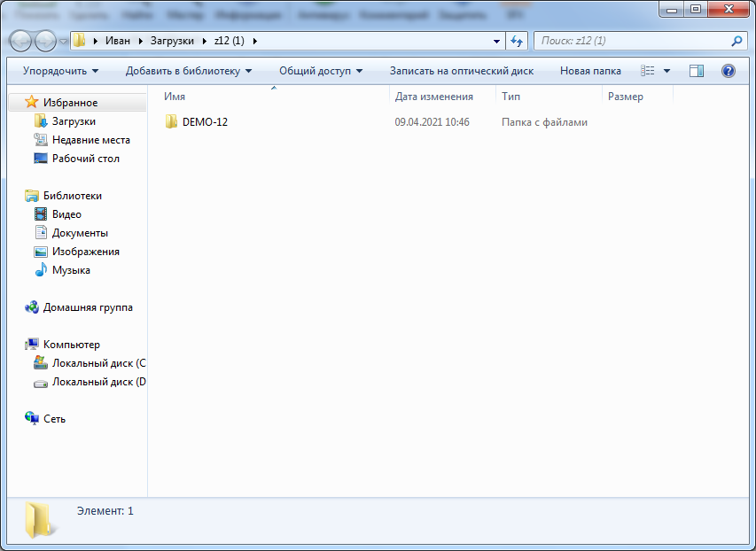This screenshot has width=756, height=551.
Task: Toggle the preview pane icon
Action: tap(697, 71)
